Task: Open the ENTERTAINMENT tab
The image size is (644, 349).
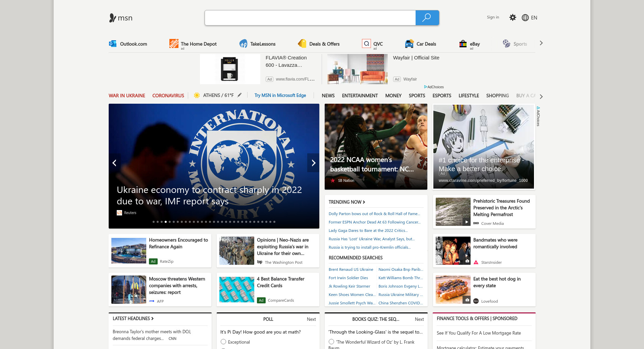Action: (x=360, y=96)
